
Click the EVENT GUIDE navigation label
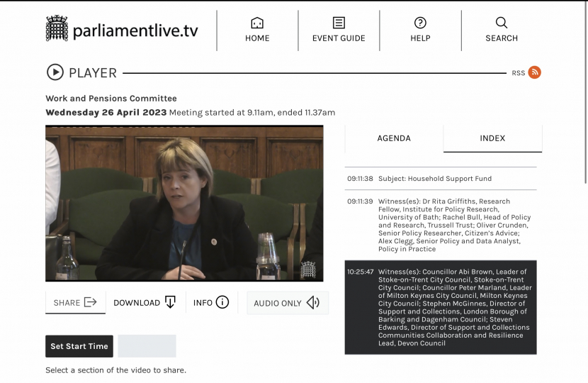click(339, 38)
